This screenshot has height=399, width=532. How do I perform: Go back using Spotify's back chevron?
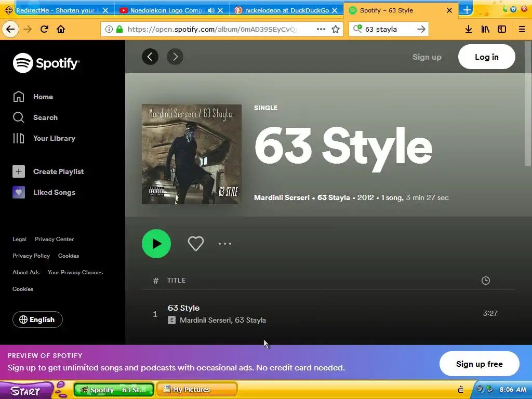click(150, 57)
